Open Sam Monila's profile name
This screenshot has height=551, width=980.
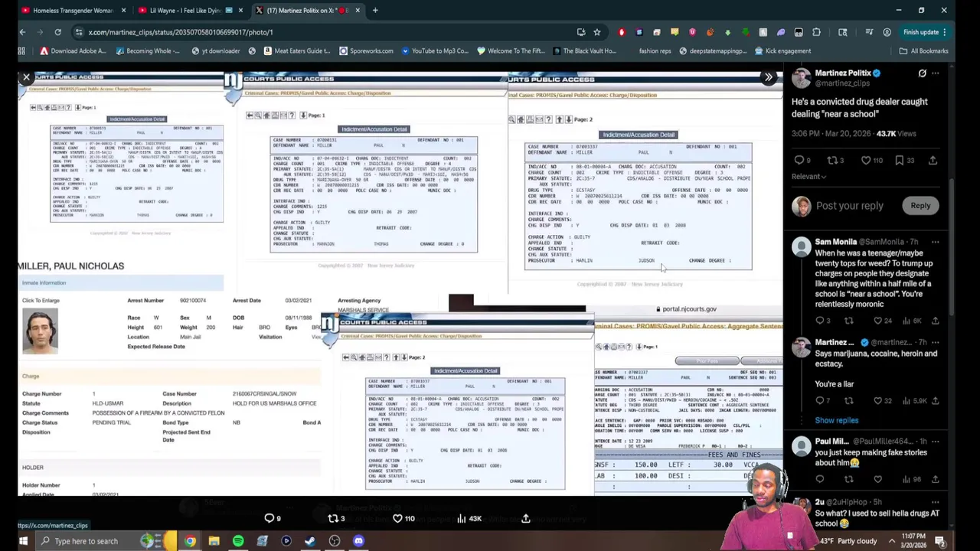pos(836,242)
